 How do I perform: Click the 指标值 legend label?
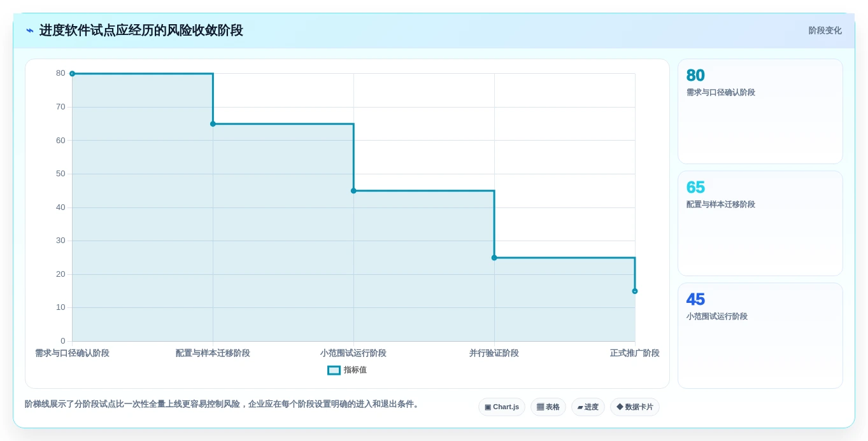click(355, 370)
